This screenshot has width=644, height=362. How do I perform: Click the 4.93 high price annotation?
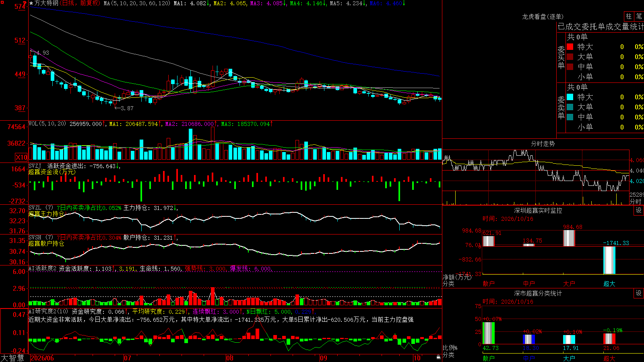pyautogui.click(x=40, y=53)
